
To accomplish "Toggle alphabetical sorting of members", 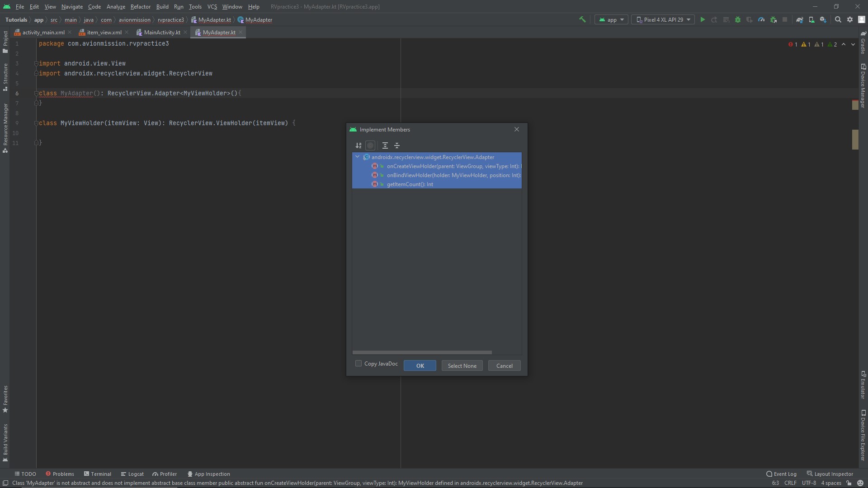I will tap(358, 145).
